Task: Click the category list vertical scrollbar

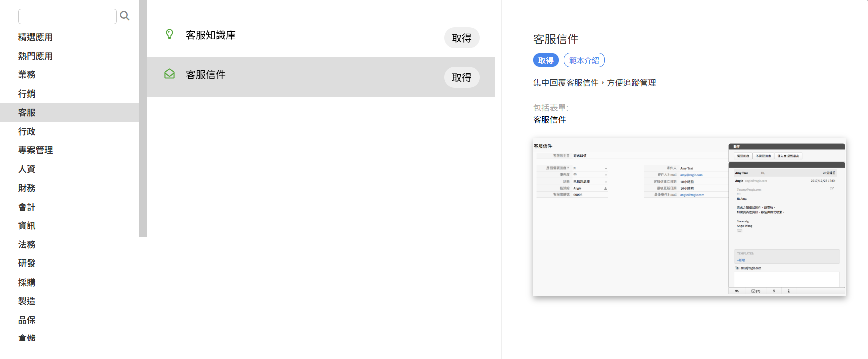Action: click(143, 118)
